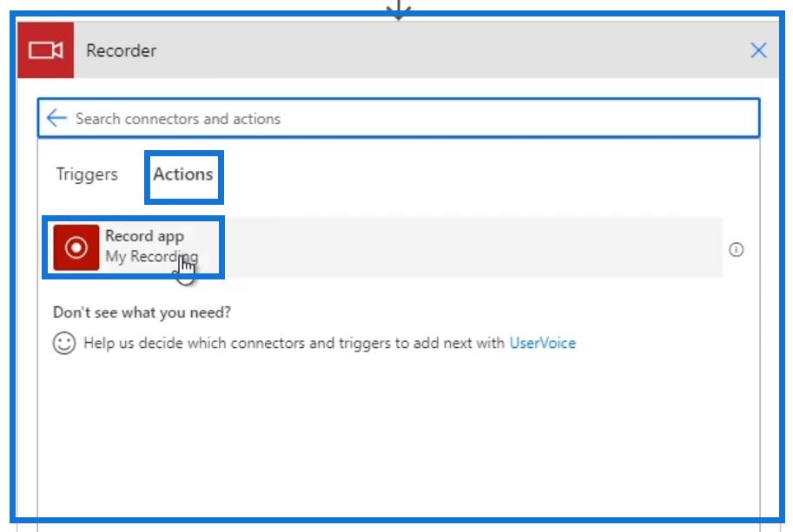Screen dimensions: 793x532
Task: Close the Recorder panel
Action: pyautogui.click(x=758, y=50)
